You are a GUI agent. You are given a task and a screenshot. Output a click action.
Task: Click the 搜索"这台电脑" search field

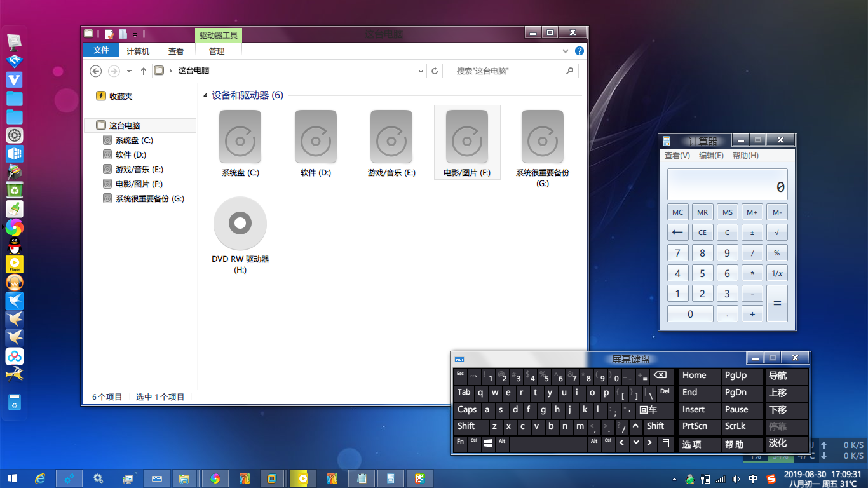click(508, 71)
